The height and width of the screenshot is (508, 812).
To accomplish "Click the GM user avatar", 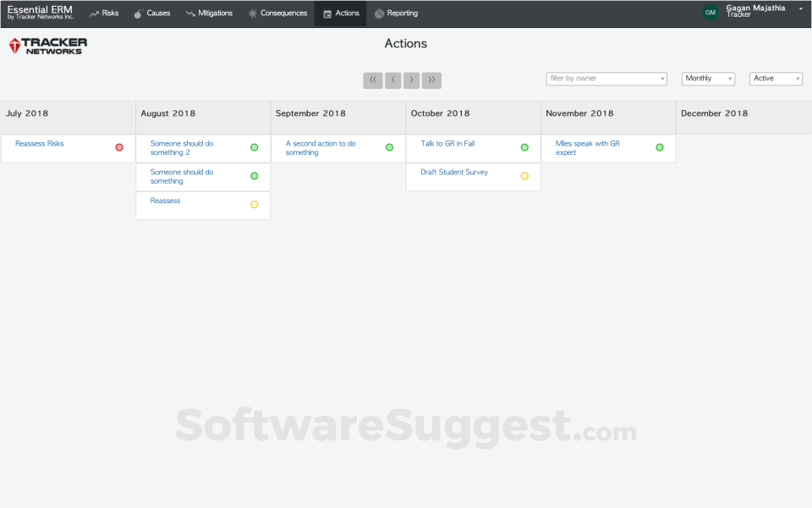I will [x=710, y=13].
